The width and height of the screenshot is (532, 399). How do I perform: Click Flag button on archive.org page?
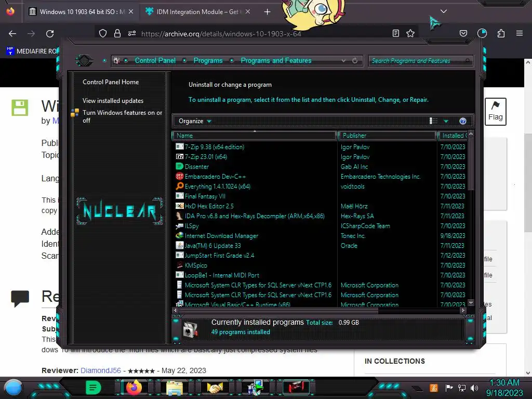[x=495, y=112]
